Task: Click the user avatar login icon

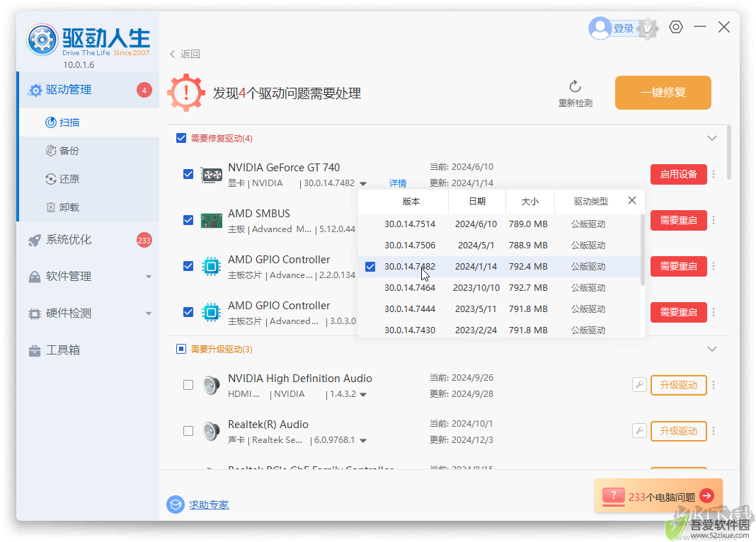Action: [x=600, y=28]
